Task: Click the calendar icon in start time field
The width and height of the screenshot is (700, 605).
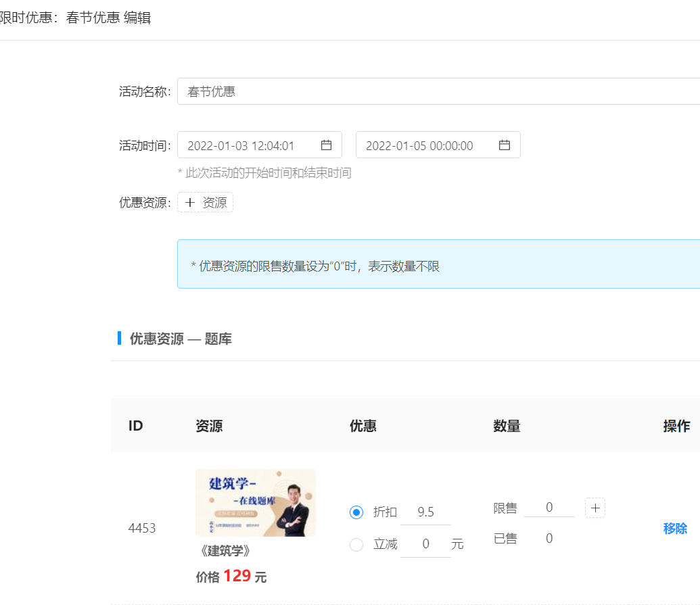Action: pyautogui.click(x=326, y=145)
